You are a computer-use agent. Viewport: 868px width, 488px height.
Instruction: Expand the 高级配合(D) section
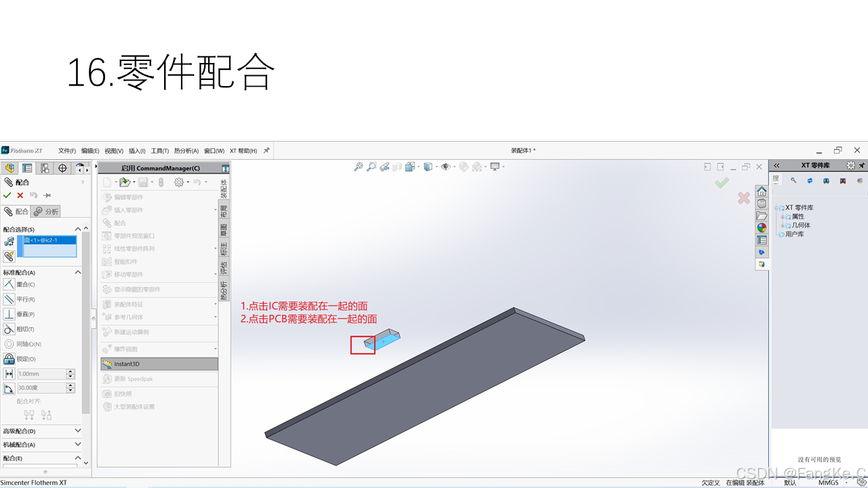click(x=78, y=430)
